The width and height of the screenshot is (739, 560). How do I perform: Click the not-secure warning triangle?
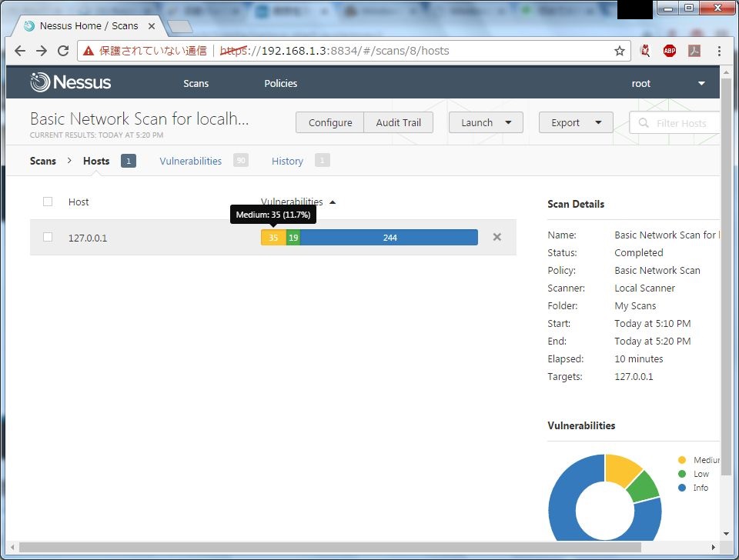(89, 51)
